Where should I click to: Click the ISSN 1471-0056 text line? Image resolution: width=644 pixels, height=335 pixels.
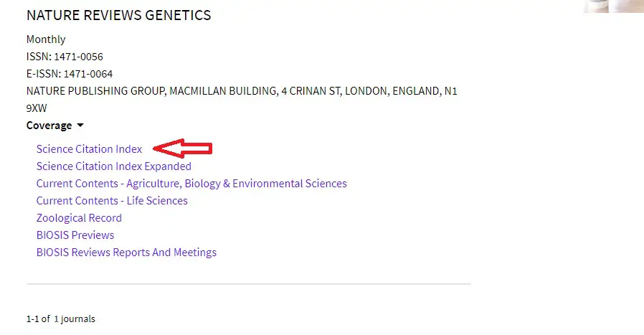65,57
